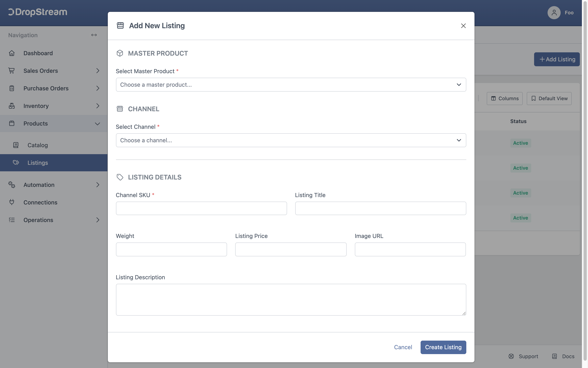Click the Listing Details tag icon
Image resolution: width=588 pixels, height=368 pixels.
[x=120, y=177]
